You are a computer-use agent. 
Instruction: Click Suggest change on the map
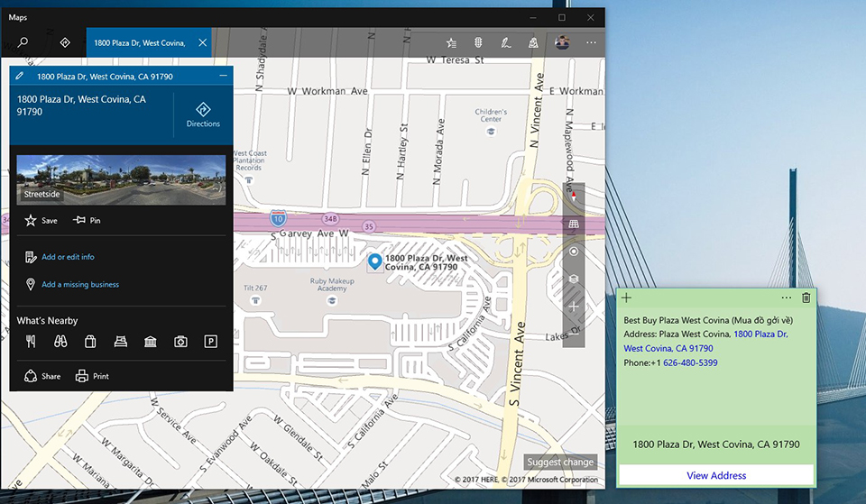tap(560, 462)
